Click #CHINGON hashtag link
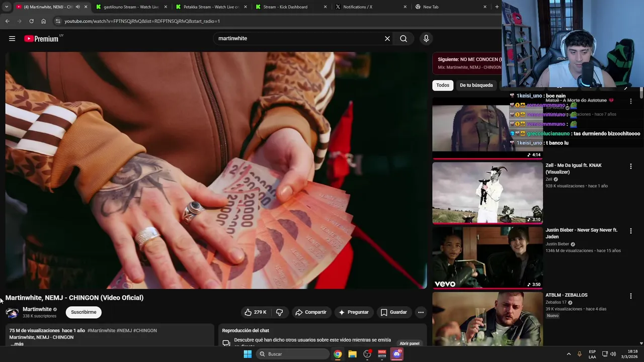Image resolution: width=644 pixels, height=362 pixels. (x=145, y=331)
